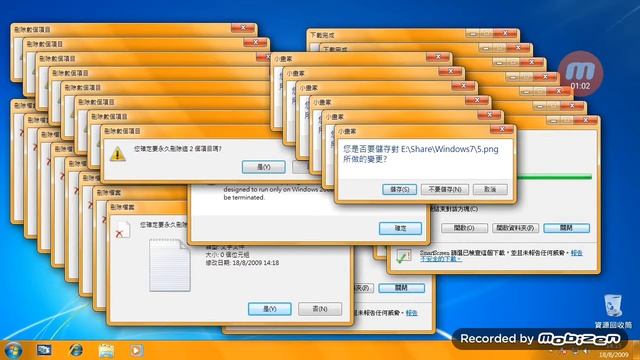
Task: Click 是(Y) in the front 刪除檔案 dialog
Action: pos(270,309)
